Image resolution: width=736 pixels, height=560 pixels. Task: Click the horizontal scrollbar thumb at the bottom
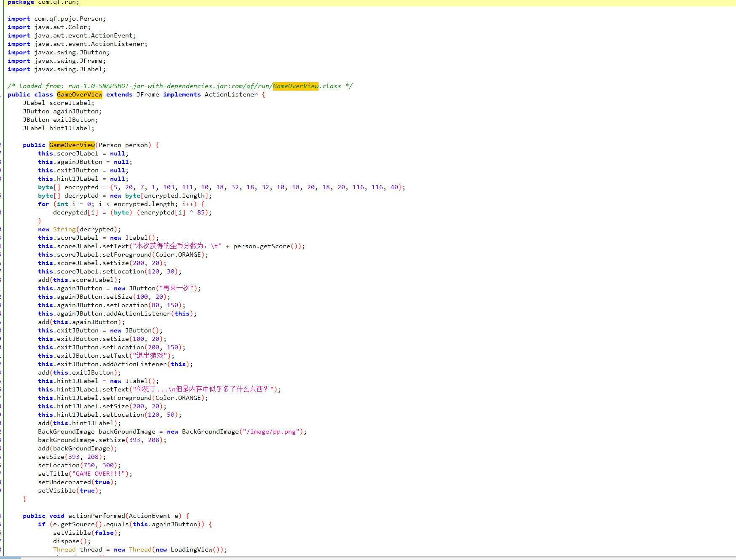coord(11,557)
